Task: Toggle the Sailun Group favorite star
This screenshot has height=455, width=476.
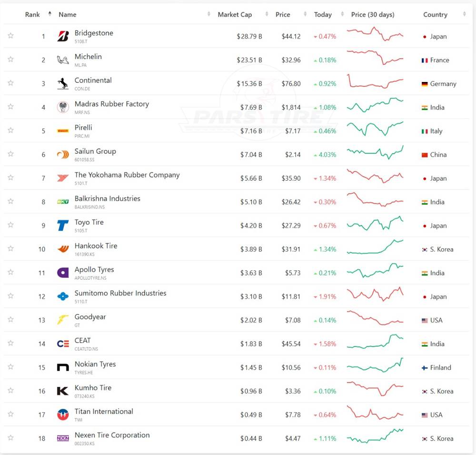Action: [10, 154]
